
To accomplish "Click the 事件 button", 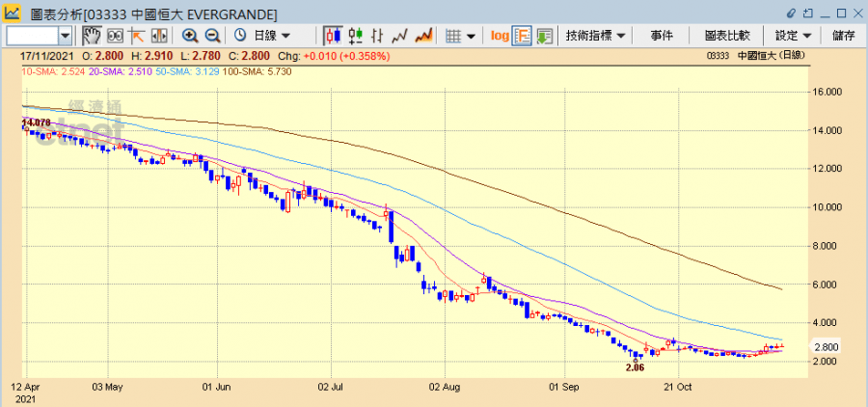I will [x=662, y=36].
